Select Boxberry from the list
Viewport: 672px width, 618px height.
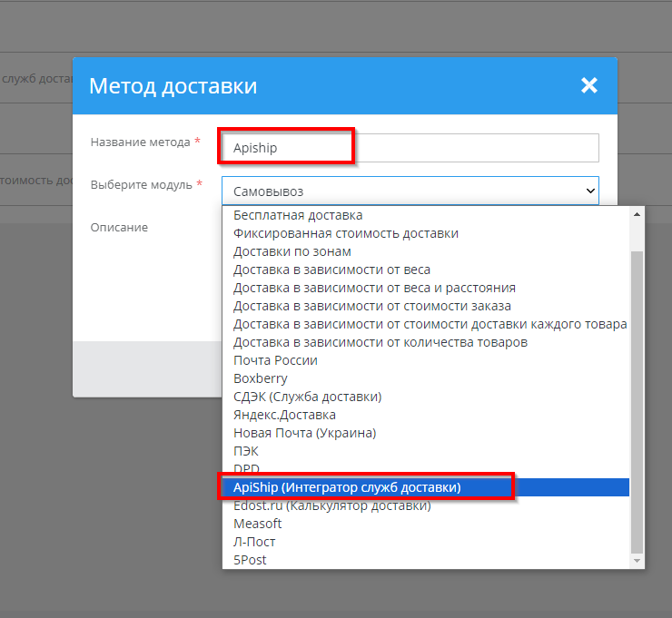260,378
